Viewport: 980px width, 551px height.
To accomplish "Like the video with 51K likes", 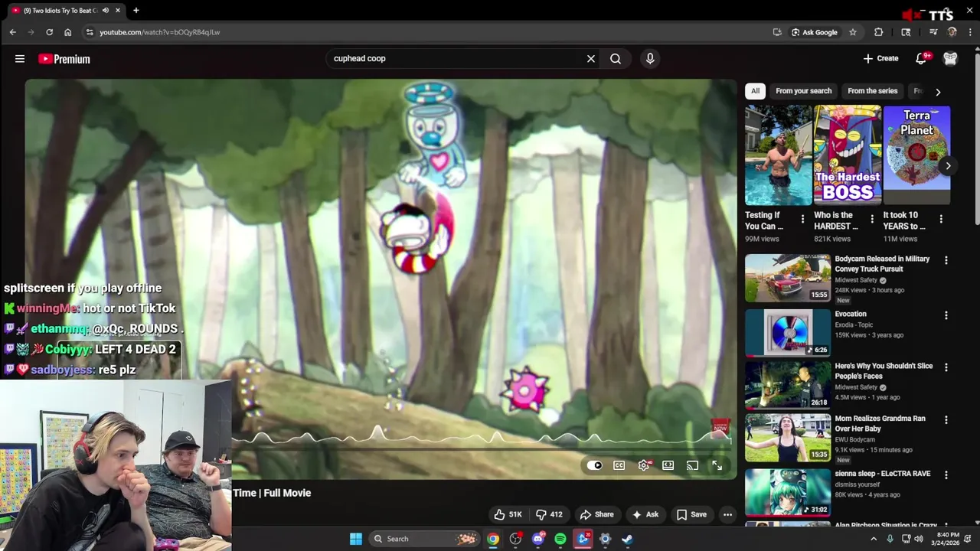I will tap(508, 514).
